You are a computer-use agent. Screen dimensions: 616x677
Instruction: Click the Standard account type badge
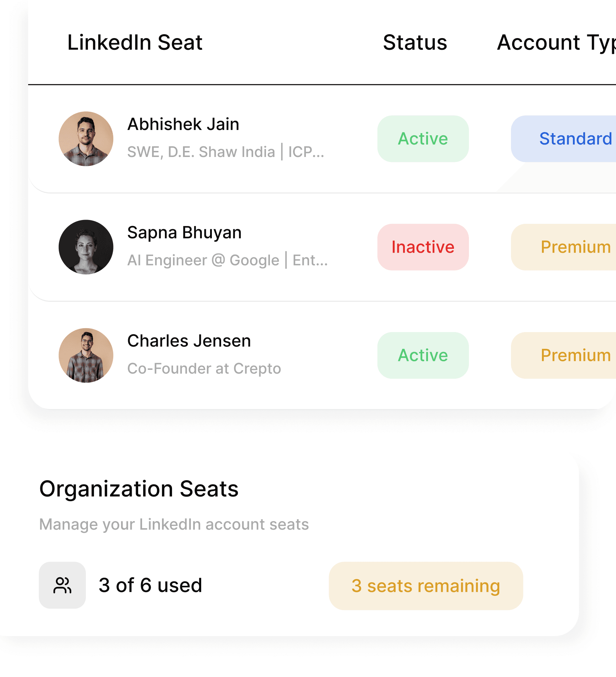click(x=570, y=139)
